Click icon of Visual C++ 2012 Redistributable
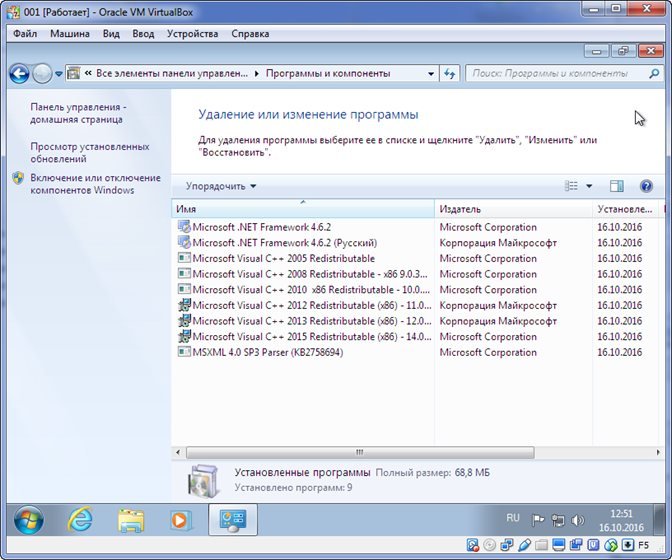Viewport: 672px width, 560px height. pyautogui.click(x=184, y=305)
